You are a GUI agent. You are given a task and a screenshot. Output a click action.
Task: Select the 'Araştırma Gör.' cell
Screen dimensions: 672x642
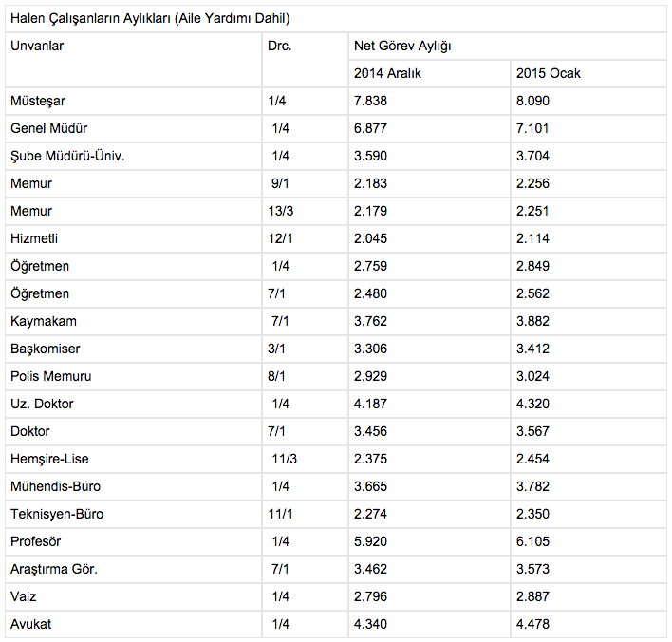coord(54,569)
